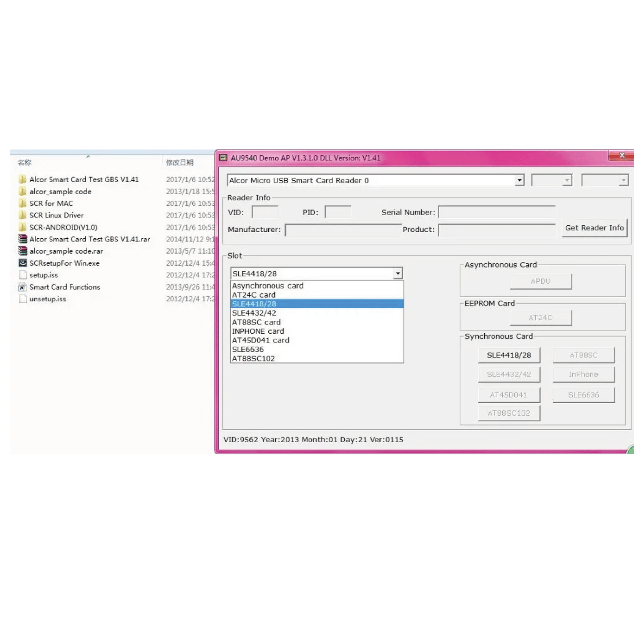Choose AT88SC card from the slot list
The image size is (644, 644).
pos(317,322)
